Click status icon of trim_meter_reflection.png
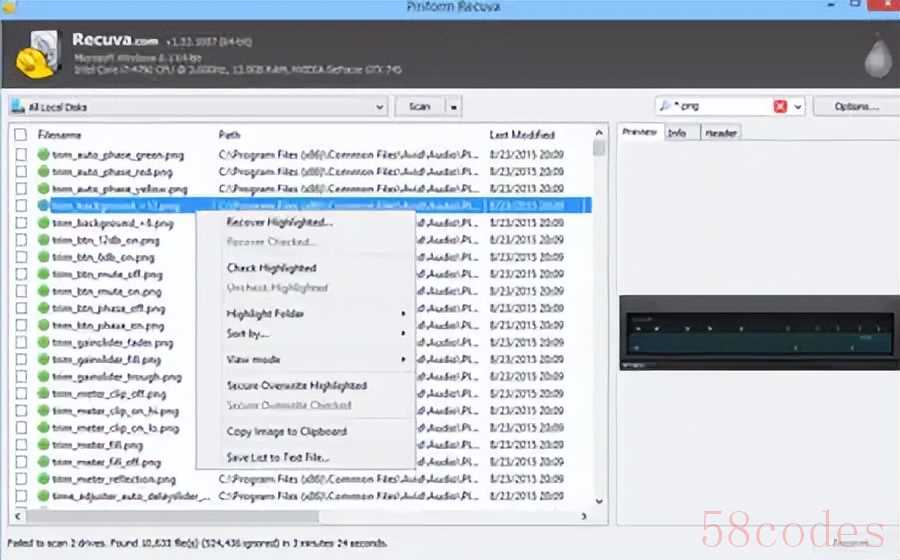This screenshot has width=900, height=560. pos(43,479)
